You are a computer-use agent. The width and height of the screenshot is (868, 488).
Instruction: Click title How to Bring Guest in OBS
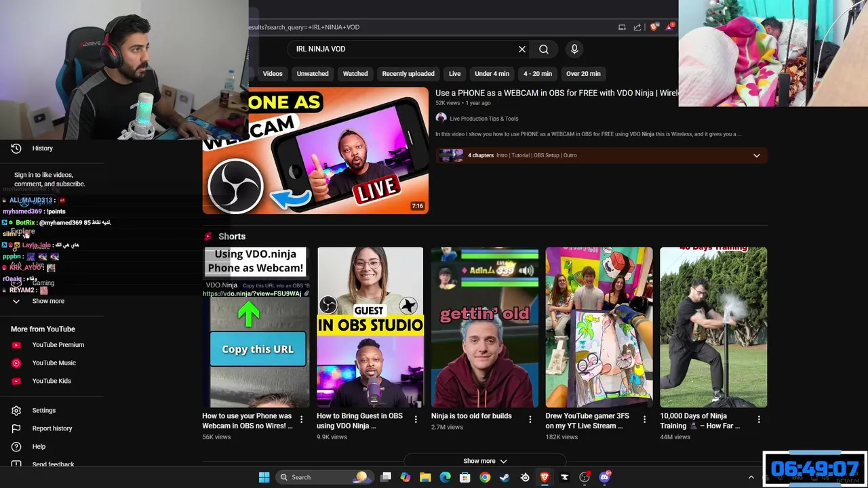click(359, 421)
